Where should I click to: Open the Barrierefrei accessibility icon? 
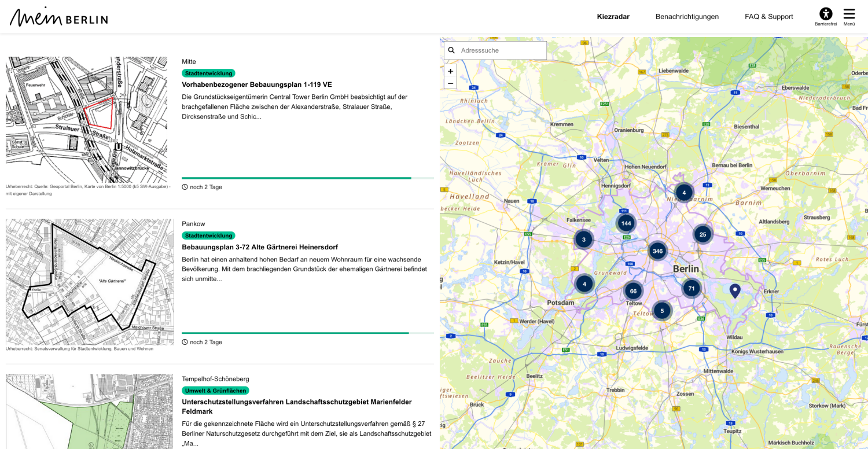click(x=825, y=14)
